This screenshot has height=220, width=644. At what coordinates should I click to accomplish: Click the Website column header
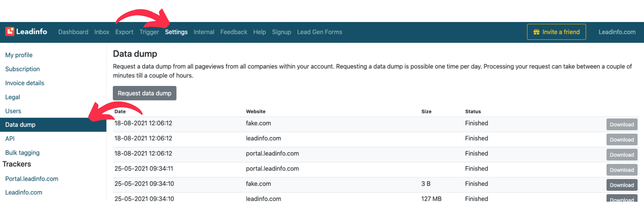(x=256, y=111)
